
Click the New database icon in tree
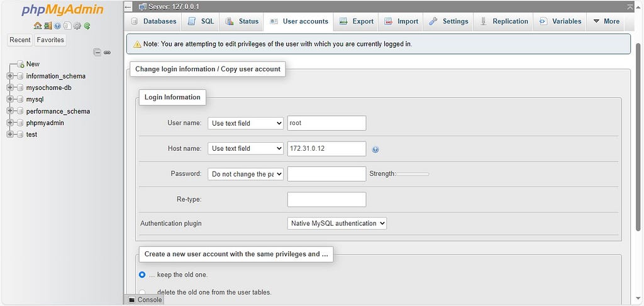click(x=21, y=64)
